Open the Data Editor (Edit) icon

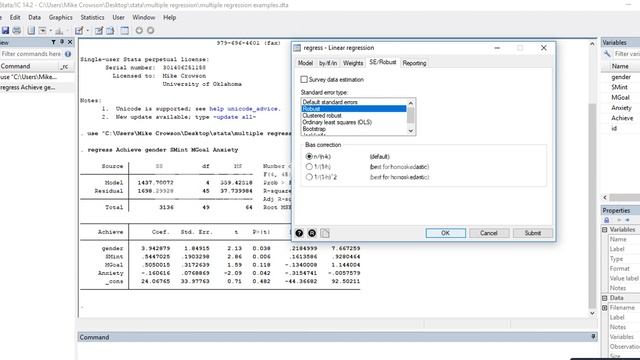[x=99, y=31]
